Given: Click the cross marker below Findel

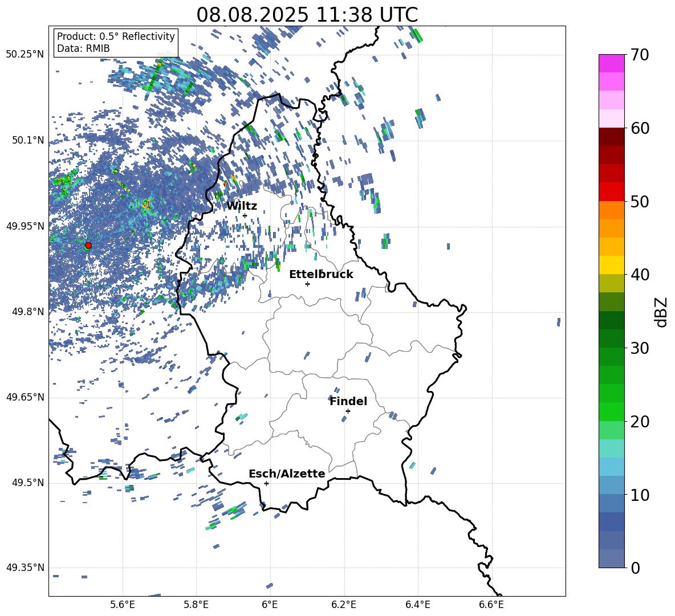Looking at the screenshot, I should pyautogui.click(x=348, y=411).
